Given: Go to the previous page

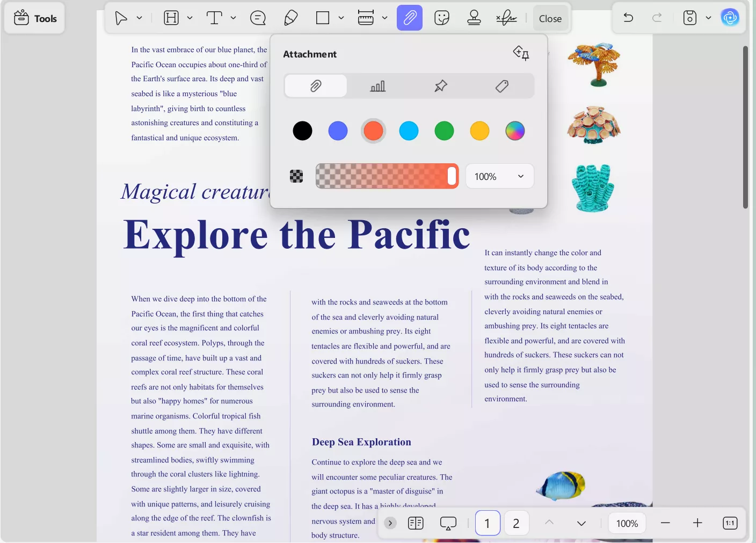Looking at the screenshot, I should pos(549,523).
